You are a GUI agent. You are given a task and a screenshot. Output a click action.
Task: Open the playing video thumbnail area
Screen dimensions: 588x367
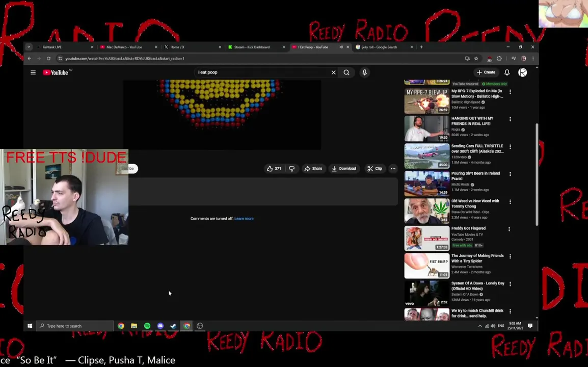(x=222, y=115)
